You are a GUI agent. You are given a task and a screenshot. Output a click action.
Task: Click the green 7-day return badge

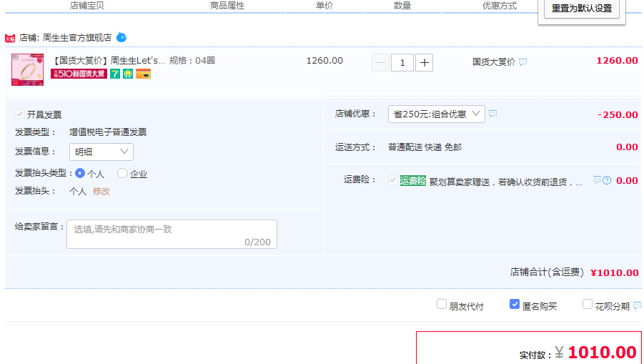tap(115, 74)
